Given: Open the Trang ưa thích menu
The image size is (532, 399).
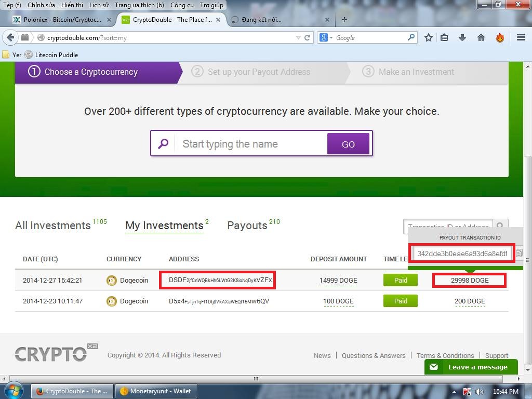Looking at the screenshot, I should pos(139,5).
